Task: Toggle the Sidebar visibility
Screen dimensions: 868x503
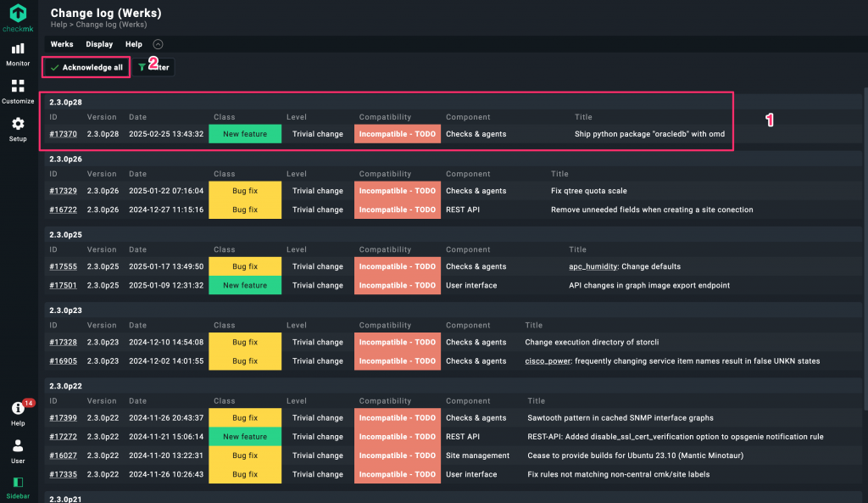Action: coord(18,486)
